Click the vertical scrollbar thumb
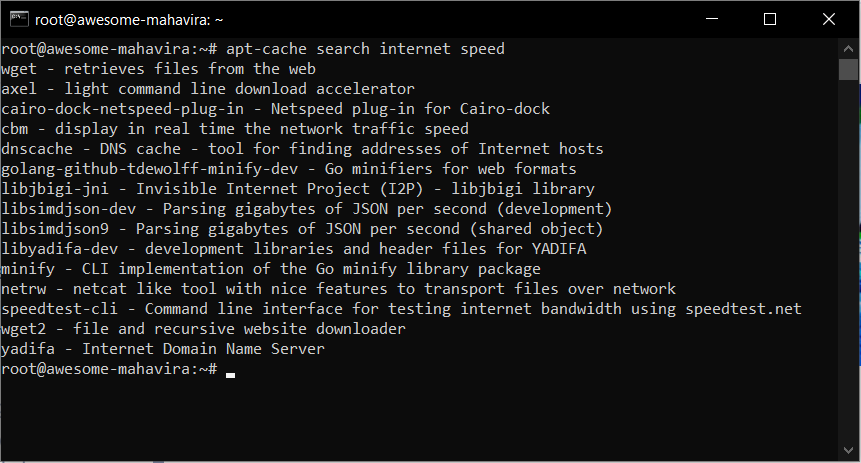 (x=848, y=69)
